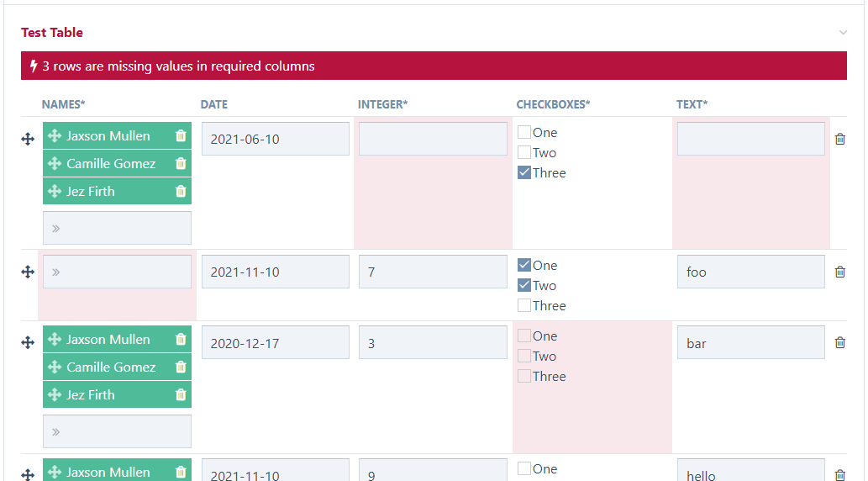This screenshot has height=481, width=868.
Task: Collapse the Test Table section chevron
Action: pyautogui.click(x=843, y=33)
